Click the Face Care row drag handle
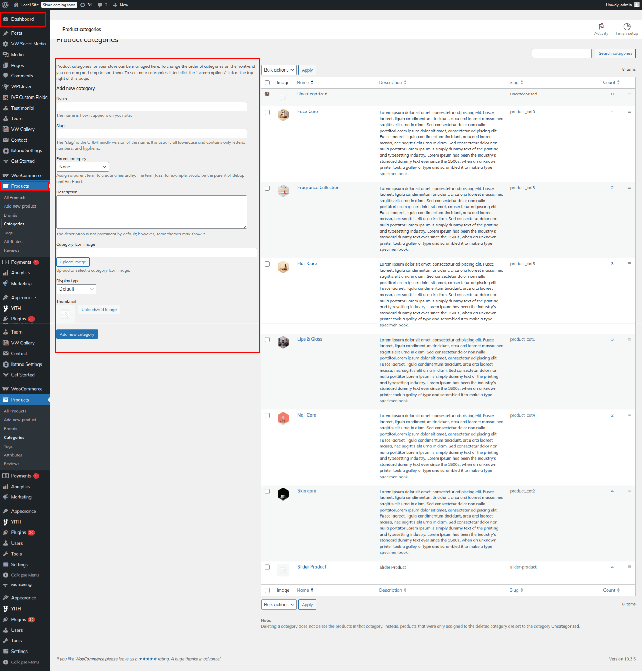The height and width of the screenshot is (672, 642). [x=630, y=112]
